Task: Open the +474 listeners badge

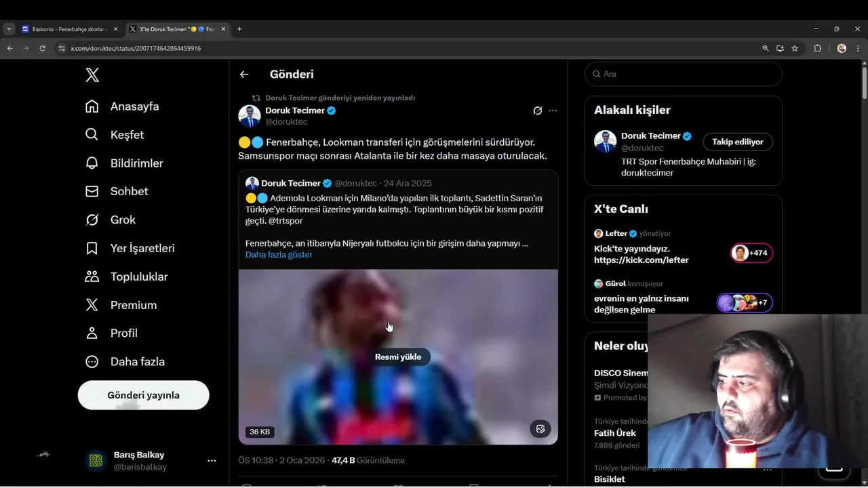Action: coord(751,253)
